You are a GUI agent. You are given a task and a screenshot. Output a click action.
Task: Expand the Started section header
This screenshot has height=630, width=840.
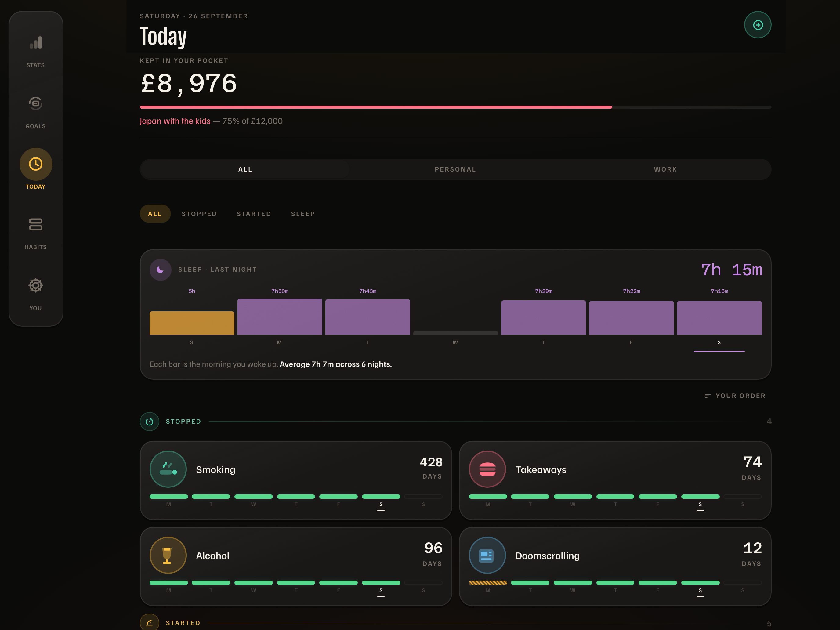click(x=455, y=623)
